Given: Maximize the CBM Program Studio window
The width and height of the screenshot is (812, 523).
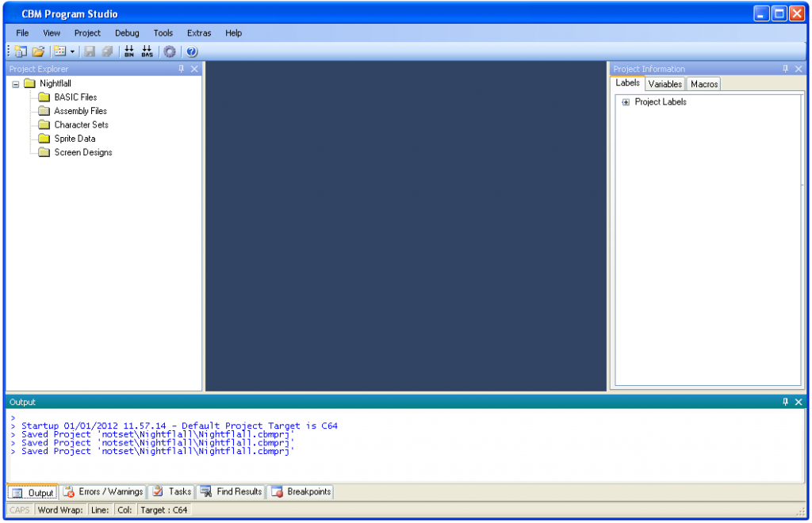Looking at the screenshot, I should pyautogui.click(x=779, y=13).
